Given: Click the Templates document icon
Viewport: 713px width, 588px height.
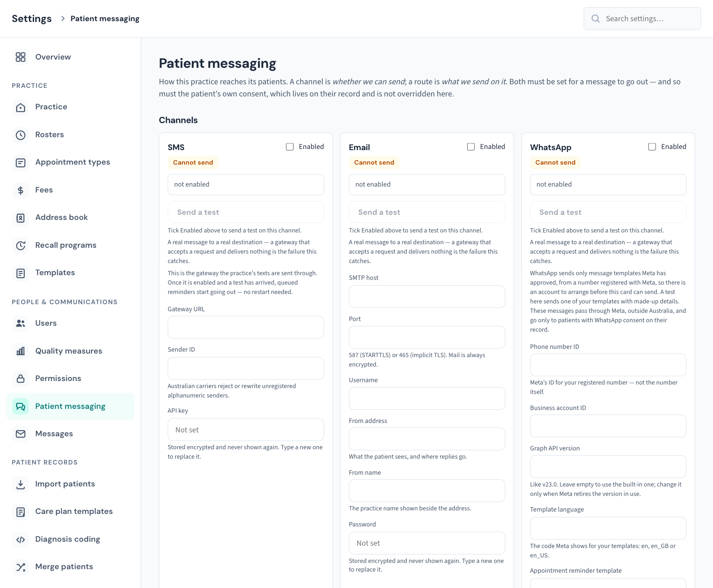Looking at the screenshot, I should (x=20, y=273).
